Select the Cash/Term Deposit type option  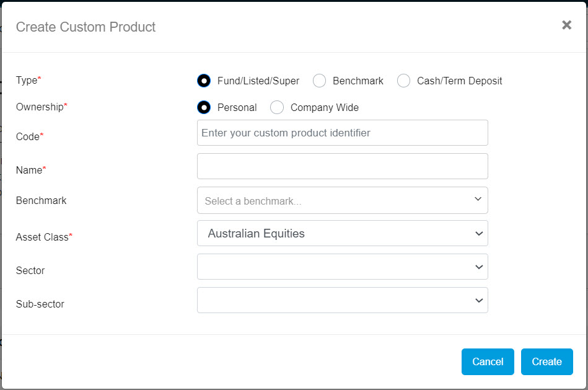(x=403, y=81)
